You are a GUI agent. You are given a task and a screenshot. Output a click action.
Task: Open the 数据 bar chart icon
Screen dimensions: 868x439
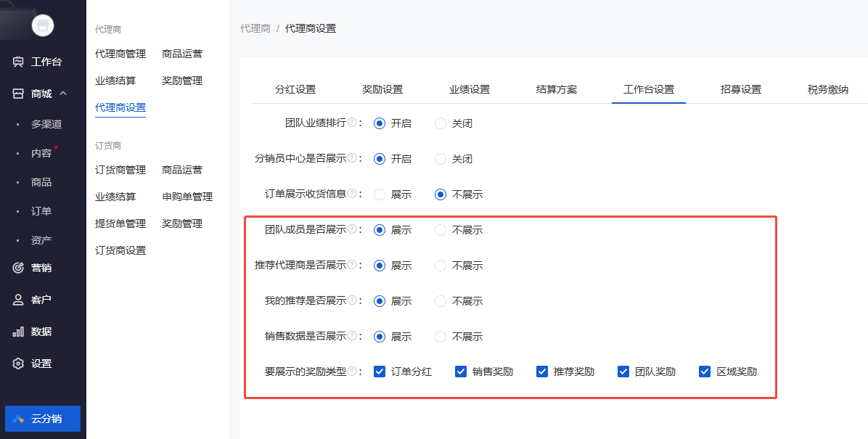tap(18, 332)
